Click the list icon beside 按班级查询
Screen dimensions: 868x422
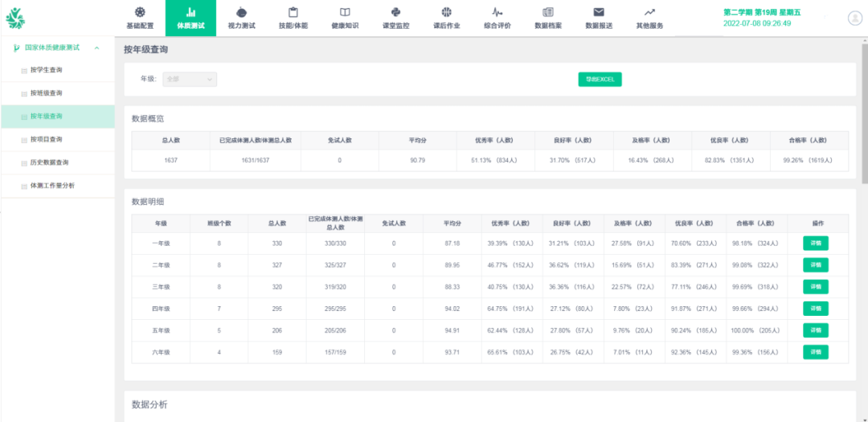pyautogui.click(x=24, y=93)
